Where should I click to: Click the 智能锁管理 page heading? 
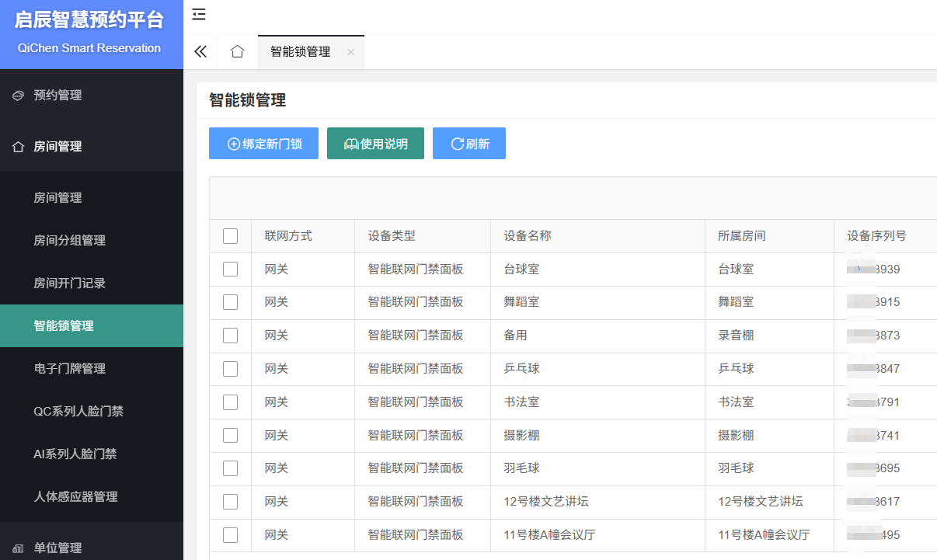[x=248, y=100]
